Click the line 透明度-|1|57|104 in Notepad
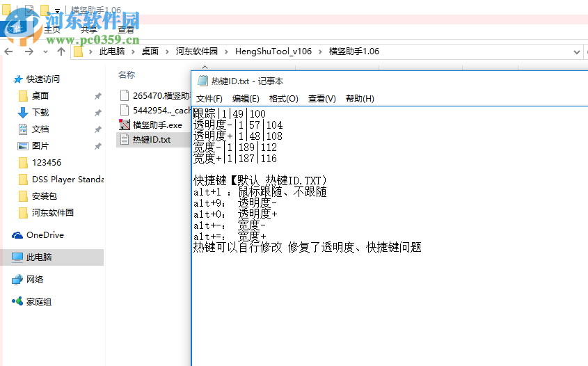 pyautogui.click(x=238, y=125)
